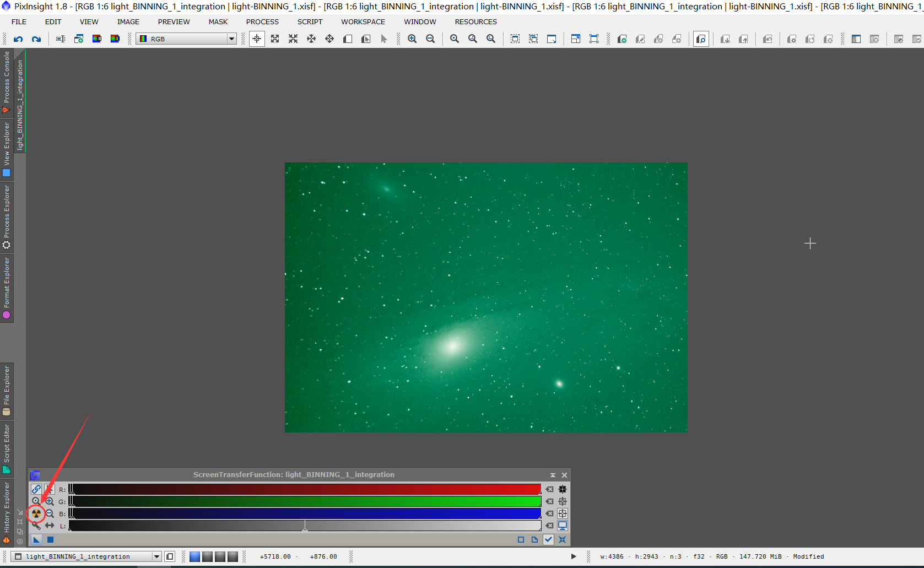Viewport: 924px width, 568px height.
Task: Open the View Explorer side tab
Action: (x=7, y=150)
